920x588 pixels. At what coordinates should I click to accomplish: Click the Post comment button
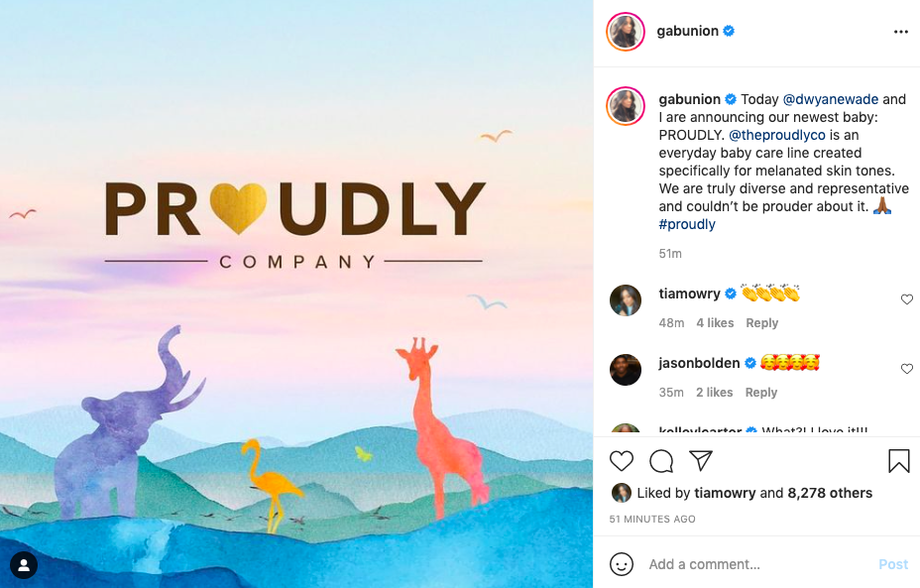coord(893,564)
